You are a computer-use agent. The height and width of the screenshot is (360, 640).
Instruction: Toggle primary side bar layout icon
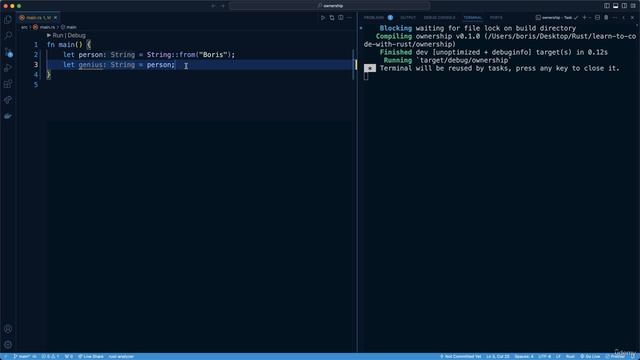607,6
